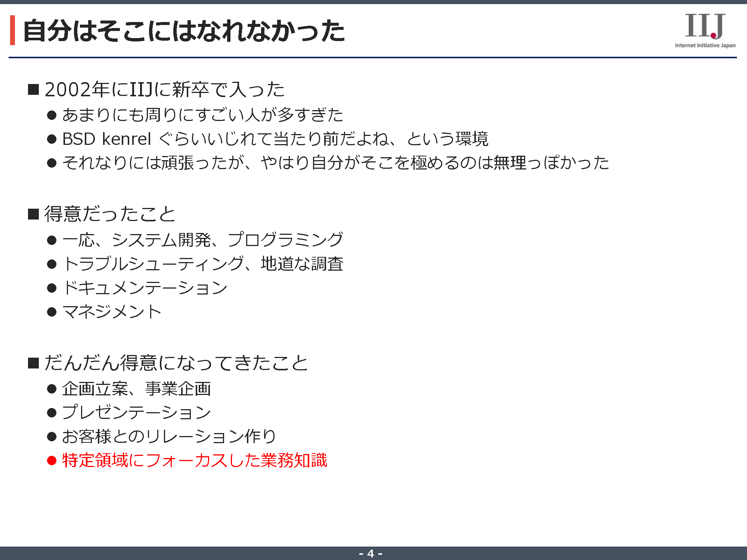Click the red accent bar beside title

coord(12,30)
